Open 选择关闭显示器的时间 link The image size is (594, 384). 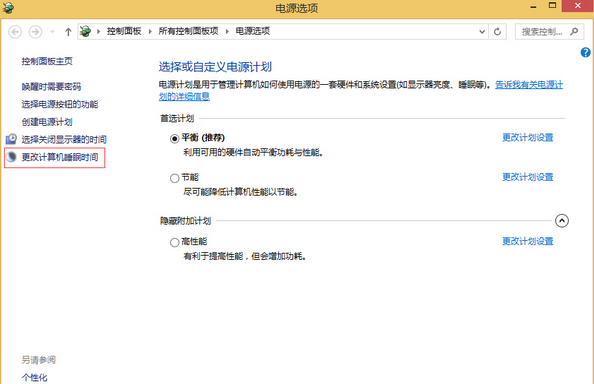(64, 140)
